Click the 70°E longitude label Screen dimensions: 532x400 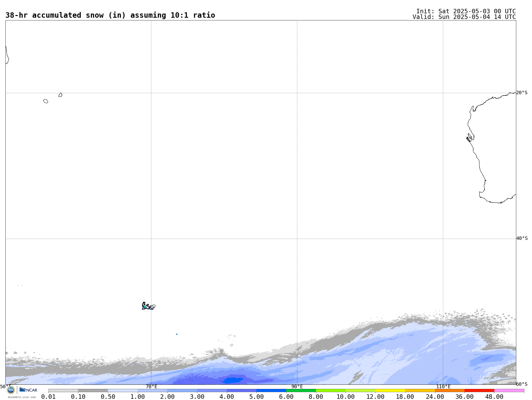pos(151,386)
